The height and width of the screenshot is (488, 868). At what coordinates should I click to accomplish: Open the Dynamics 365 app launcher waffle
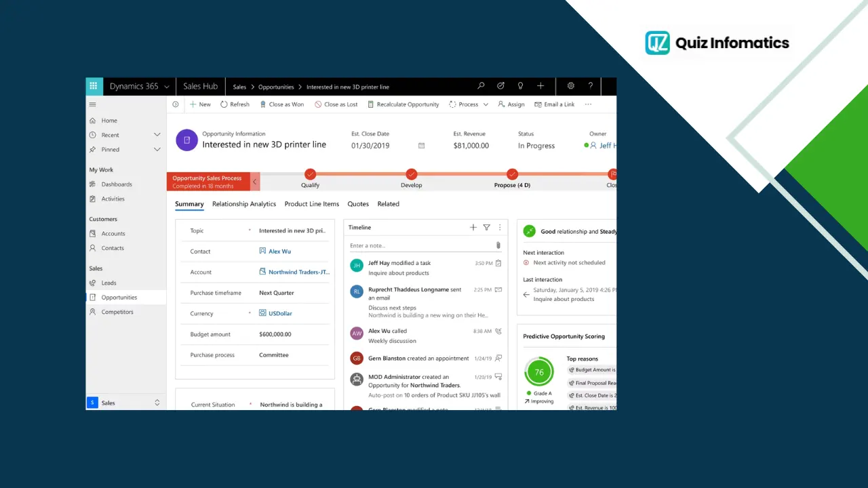coord(94,86)
